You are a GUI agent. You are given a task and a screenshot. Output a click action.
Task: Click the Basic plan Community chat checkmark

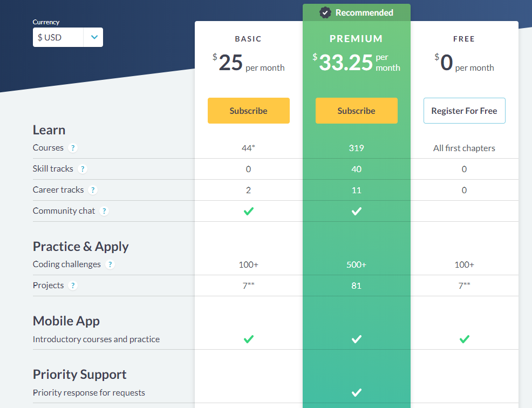(249, 211)
